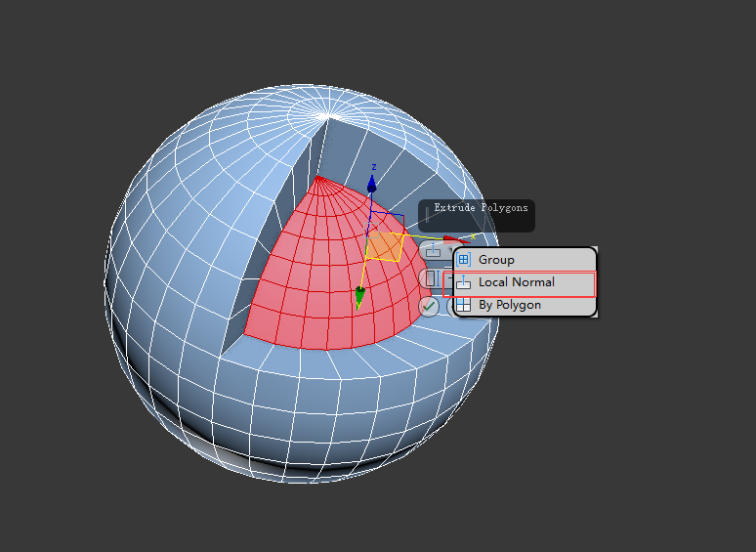The width and height of the screenshot is (756, 552).
Task: Click the blue Z axis gizmo arrow
Action: [372, 184]
